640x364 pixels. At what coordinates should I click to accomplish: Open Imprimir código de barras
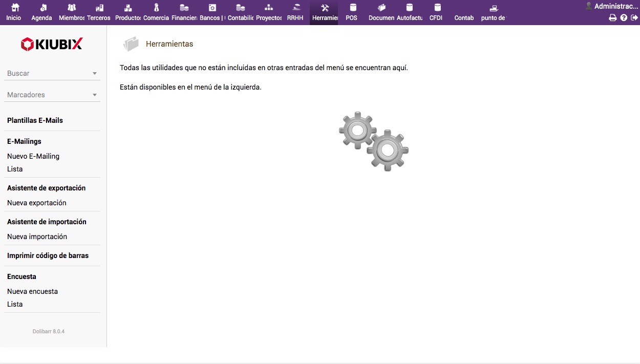[48, 255]
